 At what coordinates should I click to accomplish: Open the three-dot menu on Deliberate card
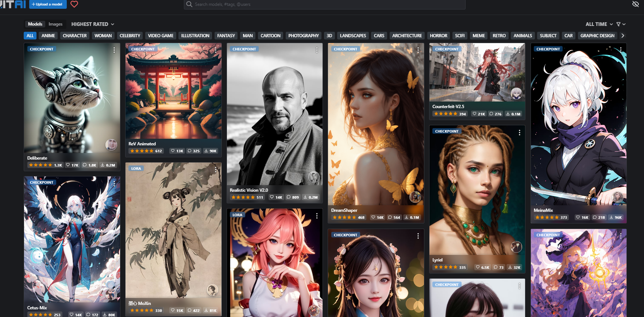pyautogui.click(x=114, y=50)
